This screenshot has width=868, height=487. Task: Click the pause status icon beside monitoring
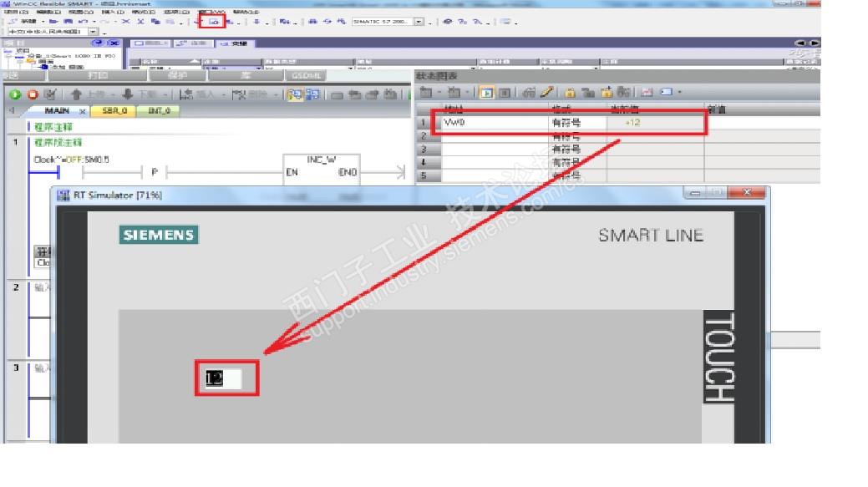pos(312,94)
